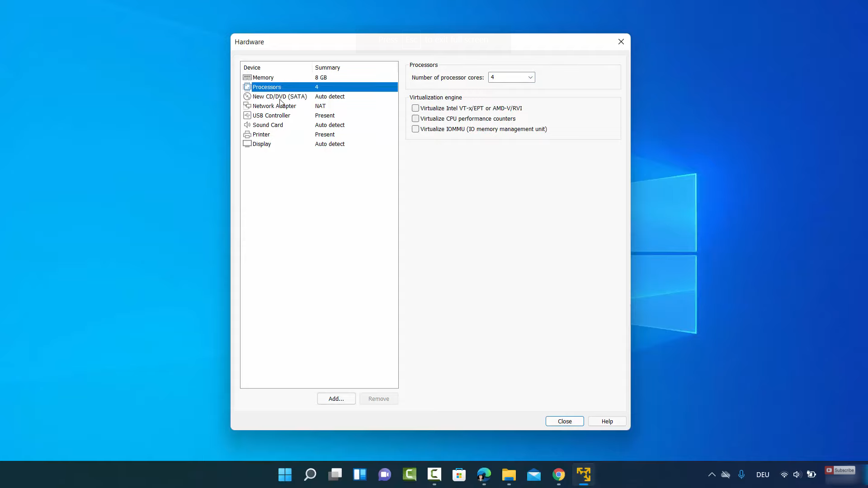Click the Device column header
Screen dimensions: 868x488
click(252, 67)
